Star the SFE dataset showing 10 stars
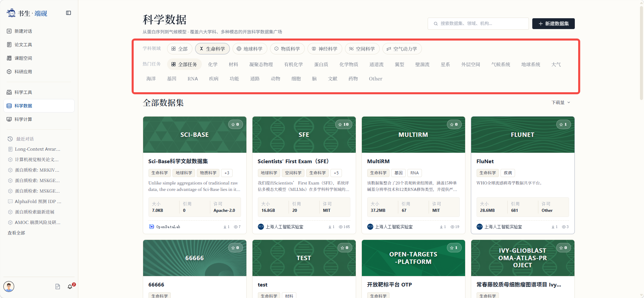Image resolution: width=644 pixels, height=298 pixels. pos(344,124)
